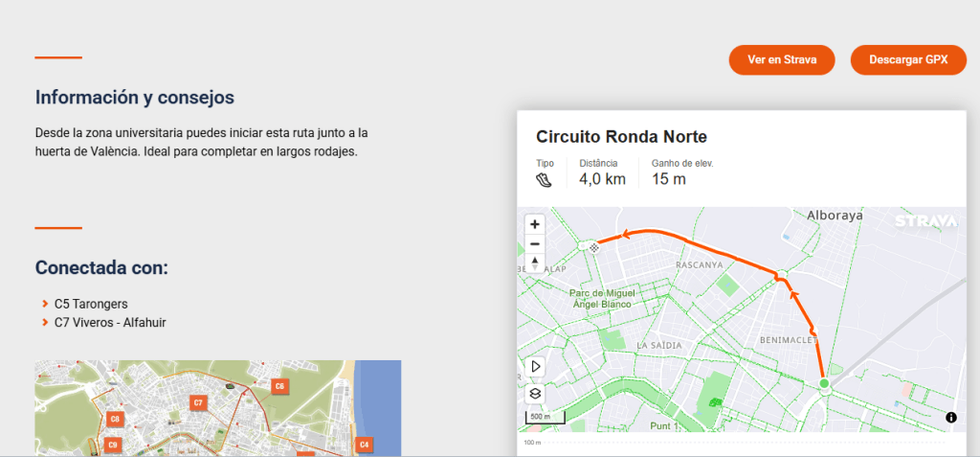980x457 pixels.
Task: Click the Descargar GPX button
Action: pyautogui.click(x=908, y=60)
